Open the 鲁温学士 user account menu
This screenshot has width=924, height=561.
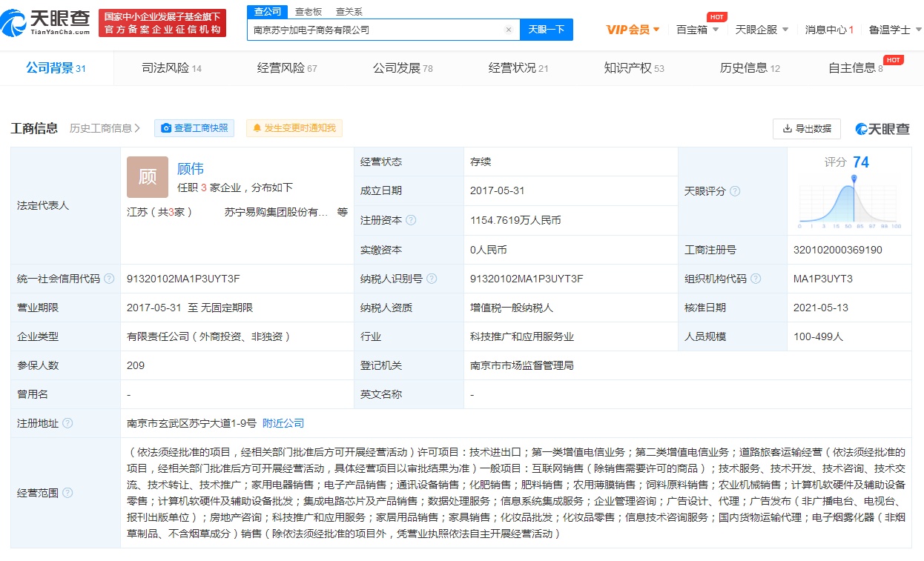coord(895,30)
